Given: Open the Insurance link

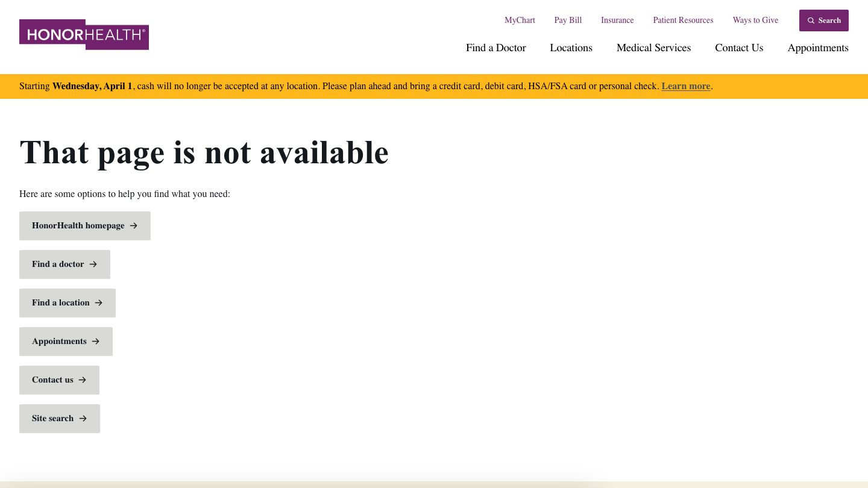Looking at the screenshot, I should click(x=617, y=20).
